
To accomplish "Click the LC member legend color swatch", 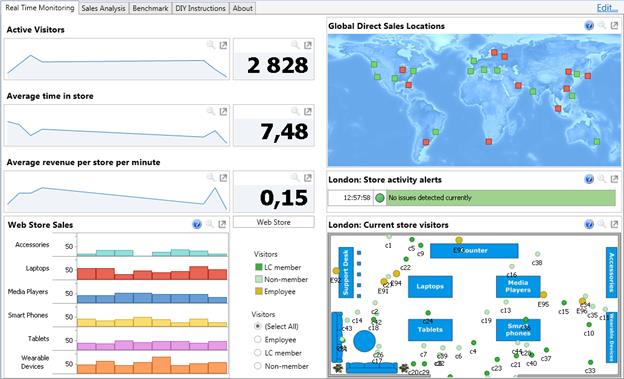I will coord(258,267).
